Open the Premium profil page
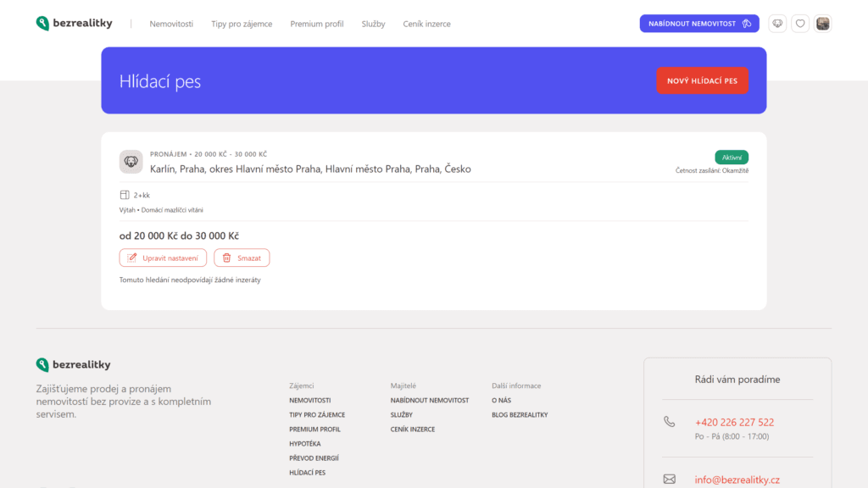This screenshot has height=488, width=868. (317, 24)
